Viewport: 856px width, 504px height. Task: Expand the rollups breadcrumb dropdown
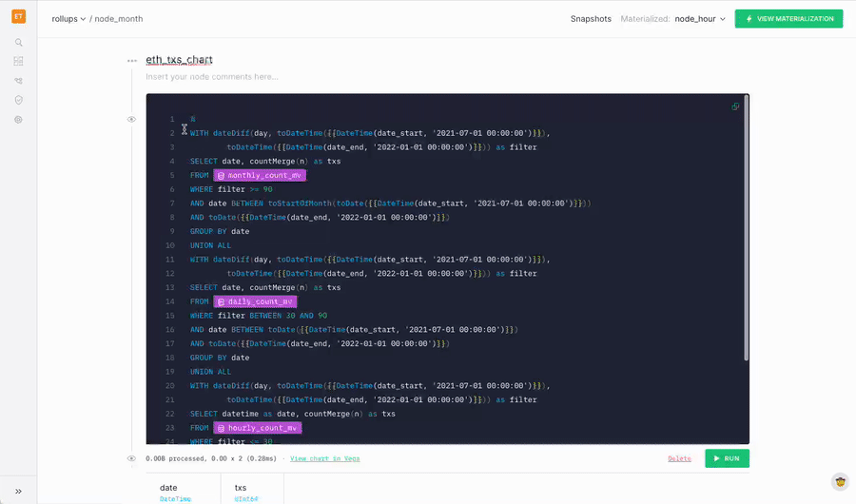pos(68,19)
